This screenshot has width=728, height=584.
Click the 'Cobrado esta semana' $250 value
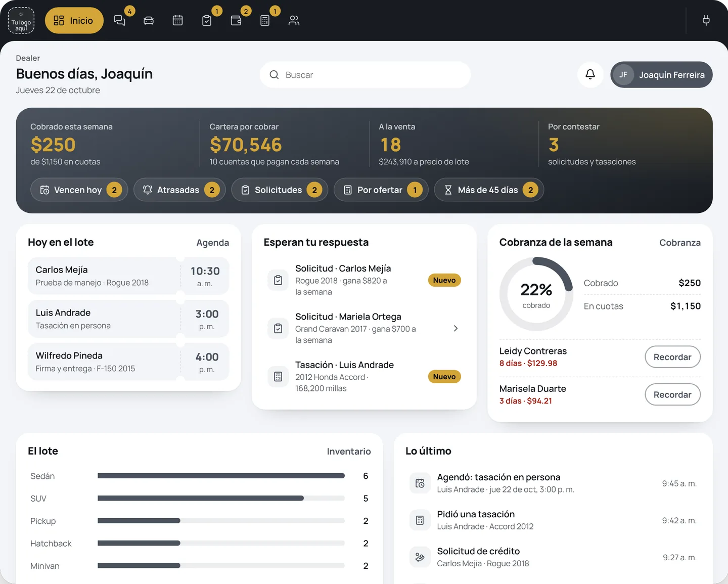coord(53,145)
